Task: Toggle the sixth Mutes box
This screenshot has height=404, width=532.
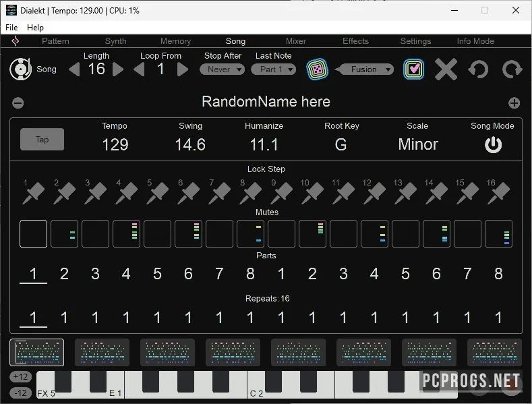Action: click(188, 233)
